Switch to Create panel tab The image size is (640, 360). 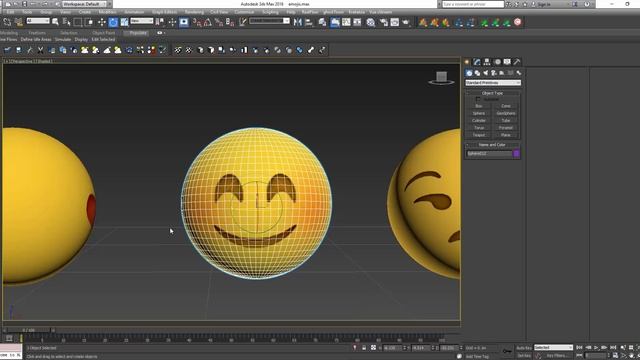coord(467,62)
